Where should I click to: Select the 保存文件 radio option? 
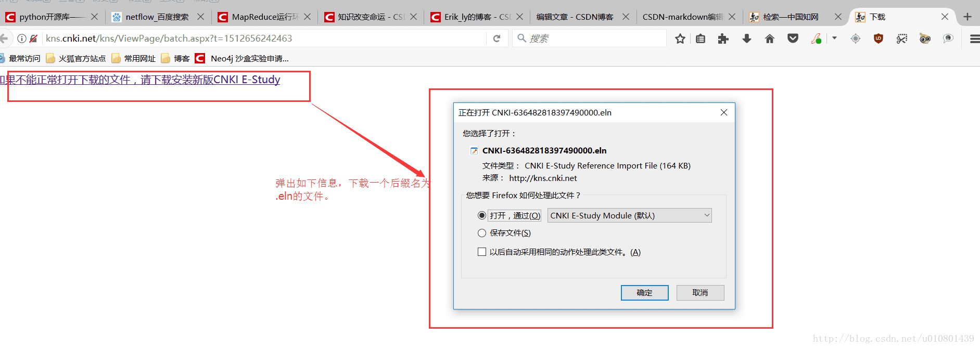point(482,233)
